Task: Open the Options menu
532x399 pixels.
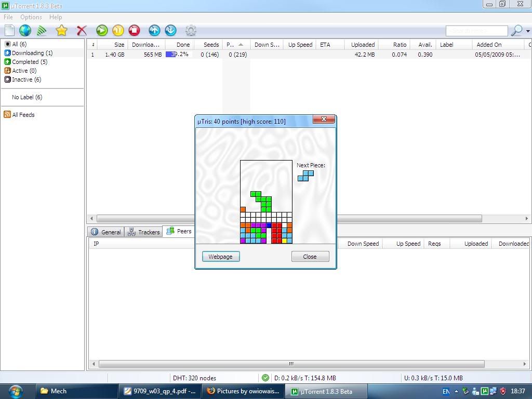Action: pyautogui.click(x=31, y=17)
